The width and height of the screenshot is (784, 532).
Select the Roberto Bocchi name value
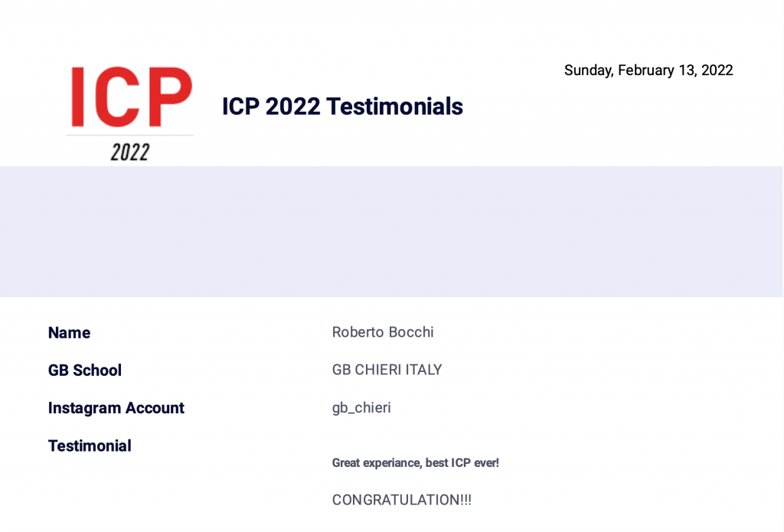pyautogui.click(x=383, y=332)
